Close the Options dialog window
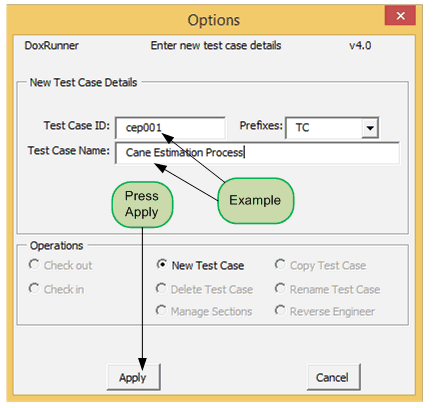The height and width of the screenshot is (408, 433). pyautogui.click(x=400, y=16)
